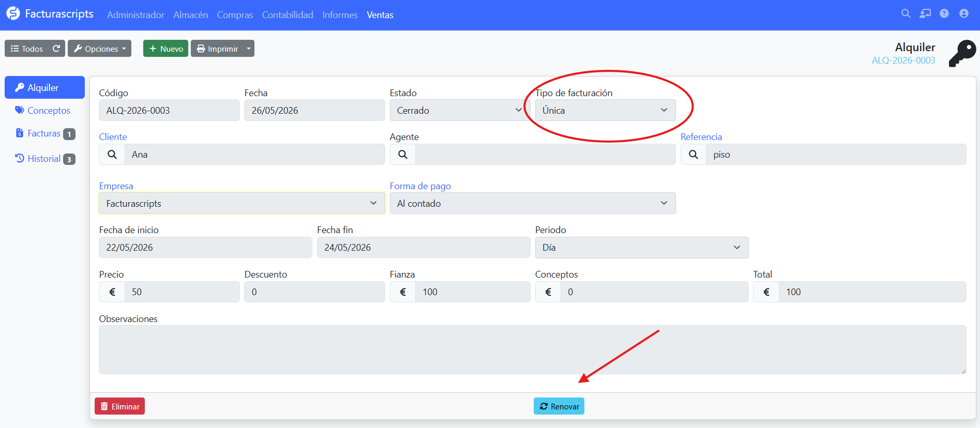Open the Contabilidad menu

click(x=288, y=15)
